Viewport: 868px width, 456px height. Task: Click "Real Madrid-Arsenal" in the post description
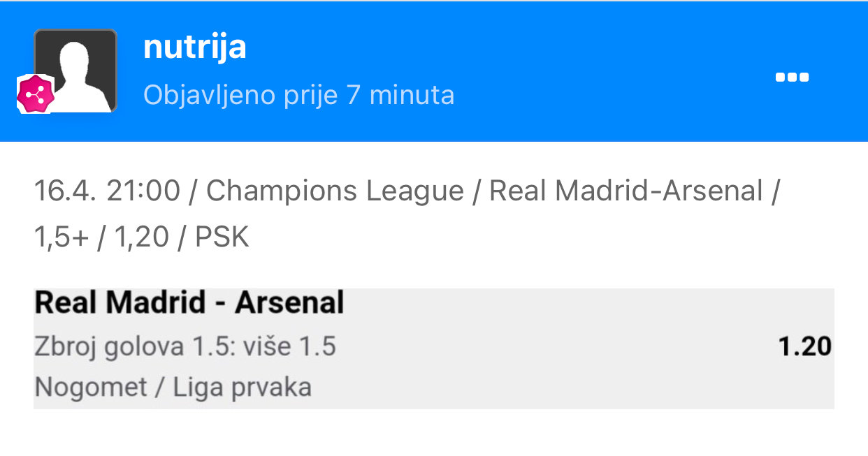click(625, 191)
